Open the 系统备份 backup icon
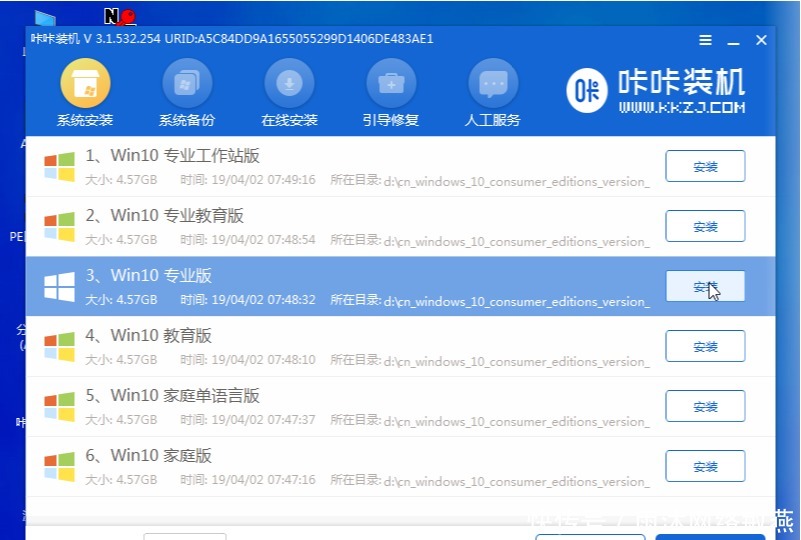This screenshot has width=801, height=540. click(187, 83)
